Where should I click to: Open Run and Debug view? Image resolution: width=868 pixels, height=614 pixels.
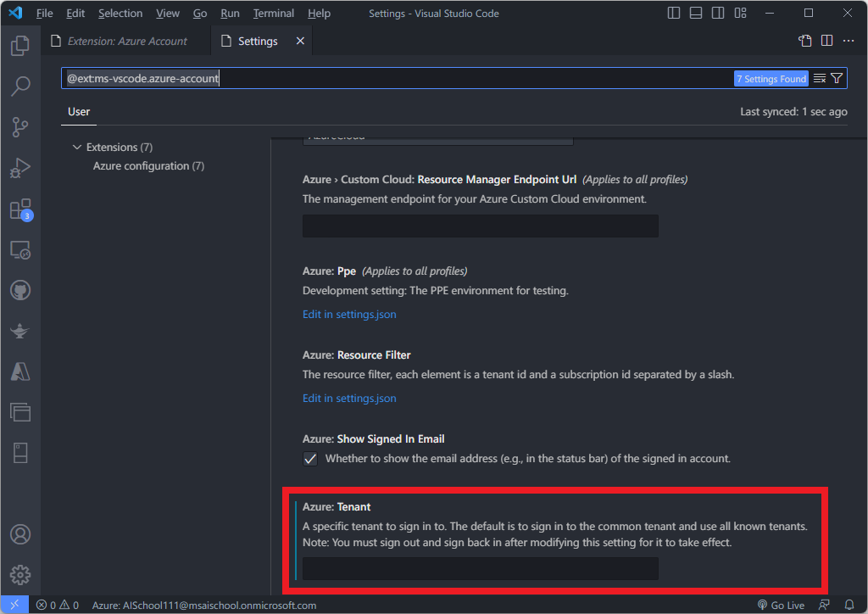[20, 168]
